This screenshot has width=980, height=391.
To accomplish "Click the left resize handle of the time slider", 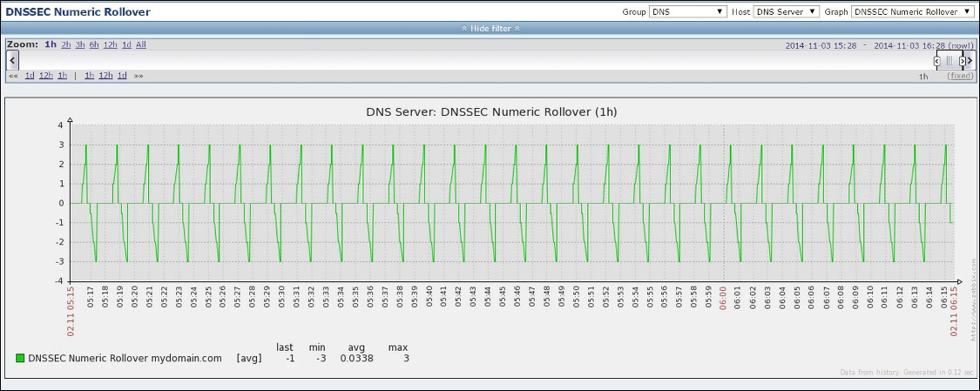I will 937,61.
